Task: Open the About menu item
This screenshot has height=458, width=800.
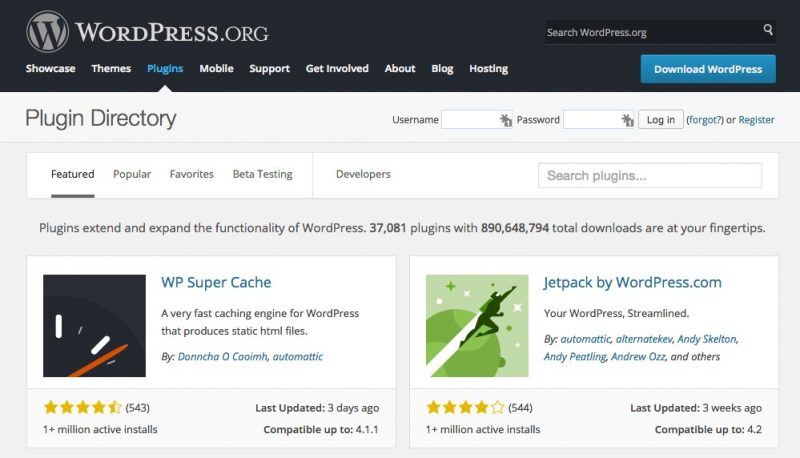Action: pos(400,68)
